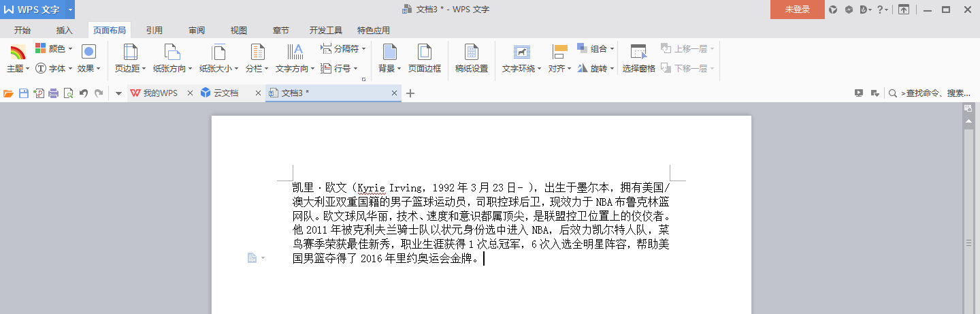Open the 效果 effects option
Viewport: 980px width, 314px height.
(x=88, y=59)
